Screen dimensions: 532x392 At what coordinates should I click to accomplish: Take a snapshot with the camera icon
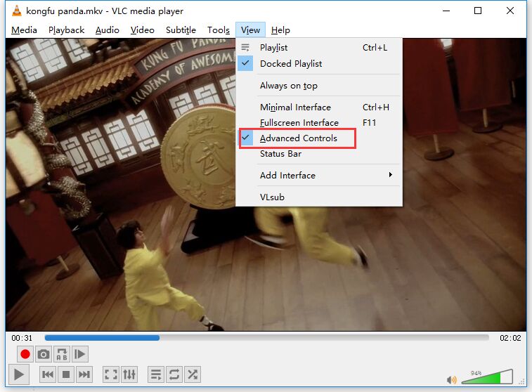tap(44, 354)
